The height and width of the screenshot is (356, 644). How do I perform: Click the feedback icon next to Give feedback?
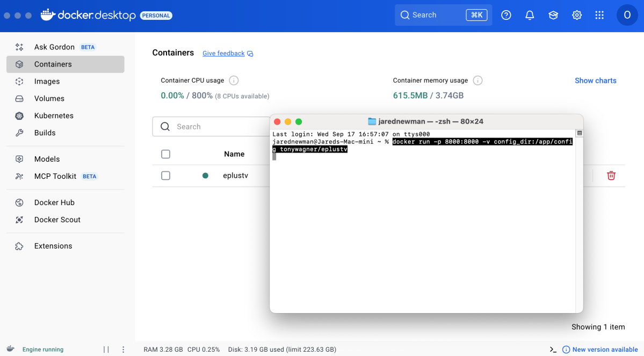pos(250,54)
